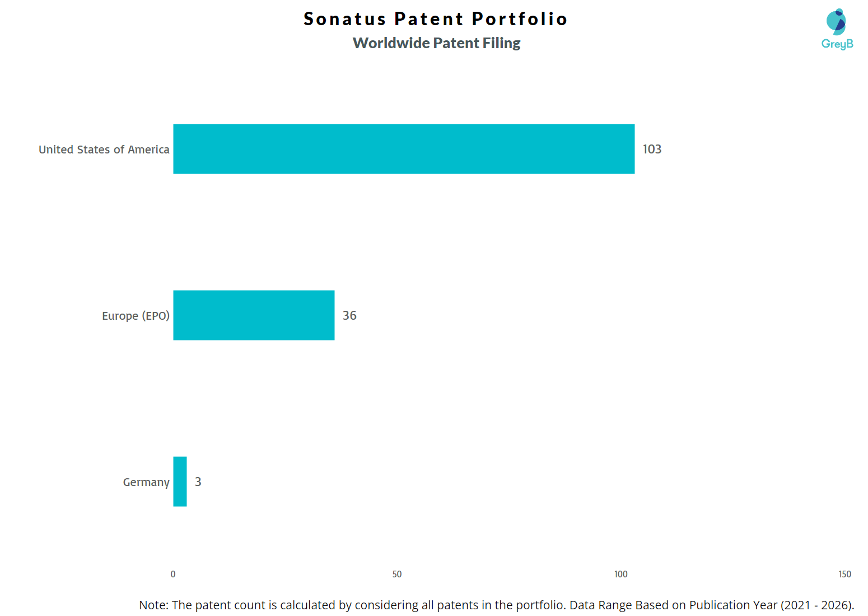The image size is (868, 616).
Task: Click the 100 axis tick label
Action: click(x=620, y=574)
